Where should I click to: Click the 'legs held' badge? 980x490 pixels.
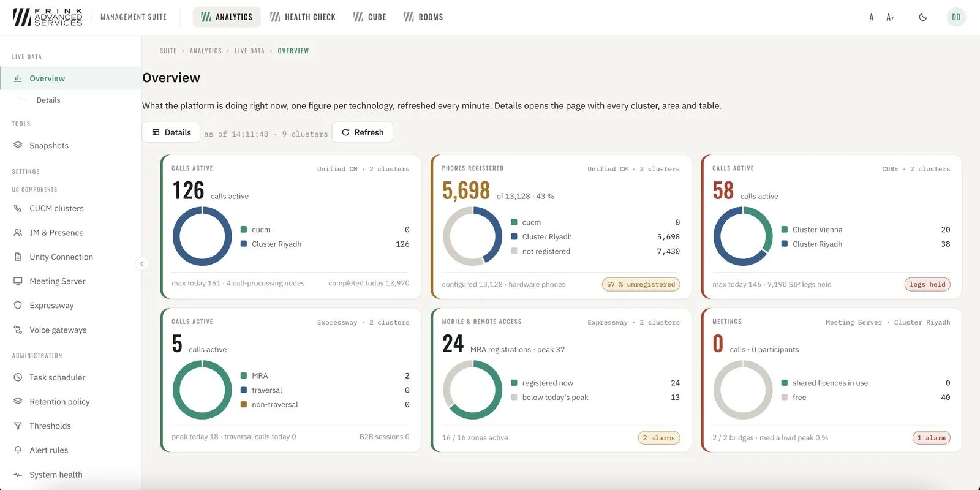pyautogui.click(x=927, y=284)
